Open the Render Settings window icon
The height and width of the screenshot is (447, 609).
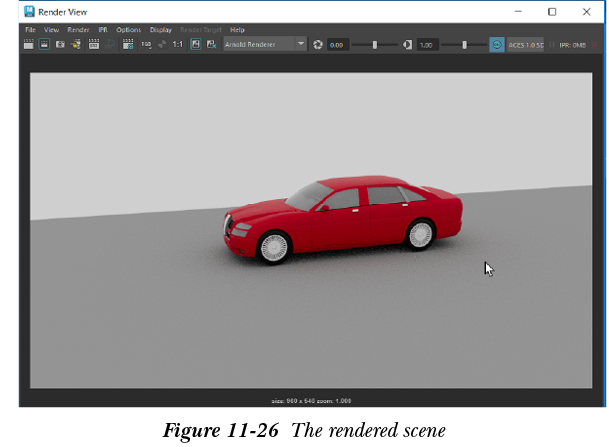click(x=128, y=45)
